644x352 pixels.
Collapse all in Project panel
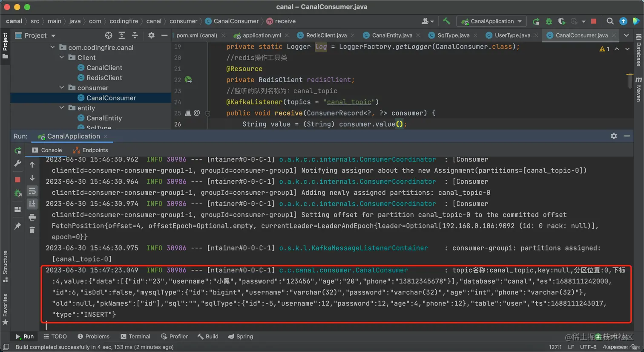135,35
